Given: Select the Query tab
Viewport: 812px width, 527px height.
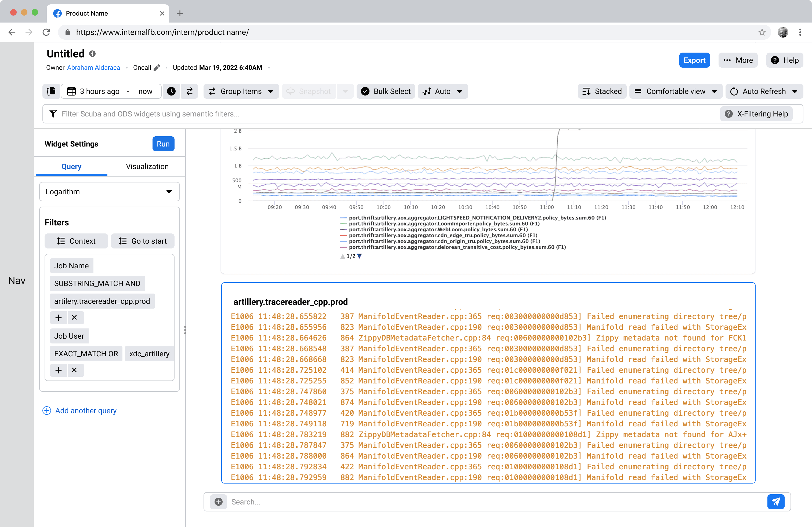Looking at the screenshot, I should 71,166.
